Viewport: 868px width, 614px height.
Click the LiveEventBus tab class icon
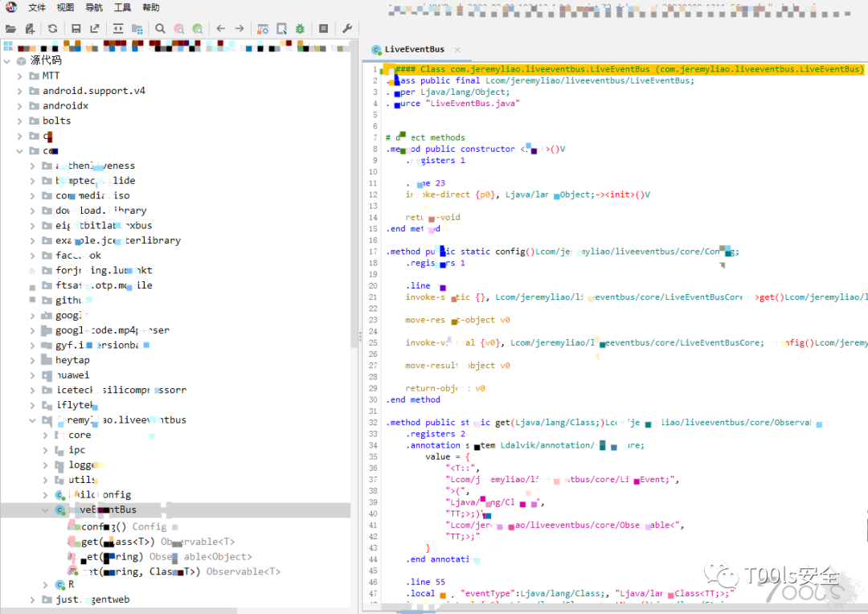(x=376, y=50)
